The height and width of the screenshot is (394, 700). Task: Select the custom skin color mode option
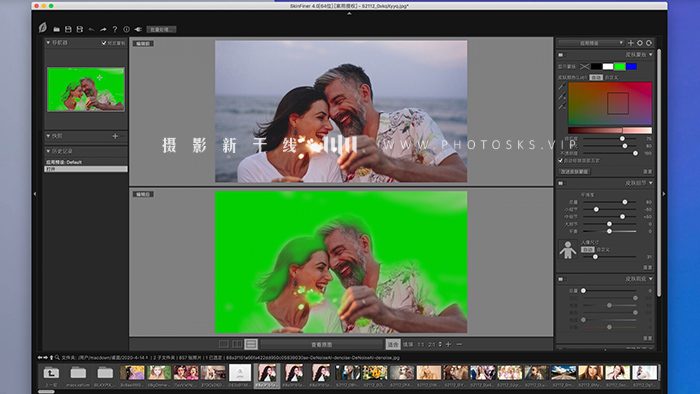(611, 78)
